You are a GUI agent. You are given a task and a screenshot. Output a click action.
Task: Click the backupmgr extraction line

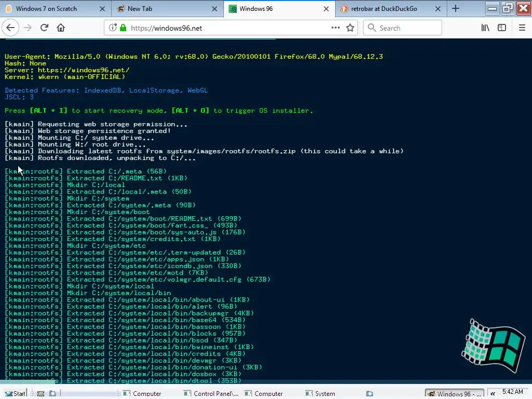129,313
